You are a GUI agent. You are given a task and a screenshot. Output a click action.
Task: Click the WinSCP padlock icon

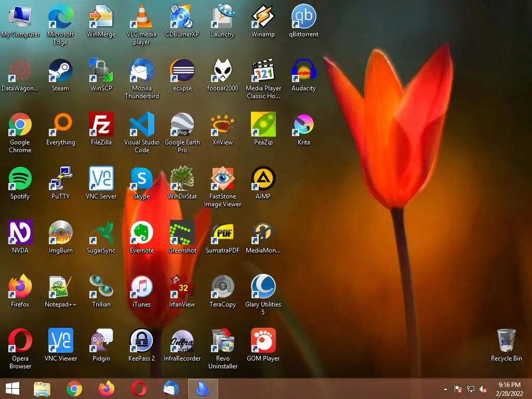coord(101,70)
